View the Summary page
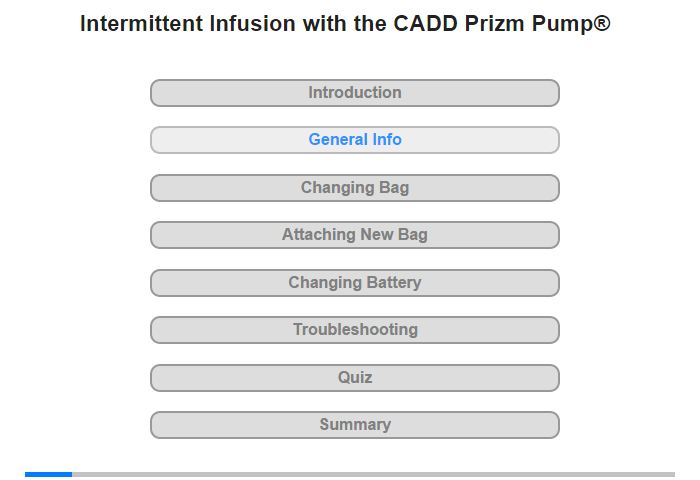The height and width of the screenshot is (480, 700). (354, 425)
